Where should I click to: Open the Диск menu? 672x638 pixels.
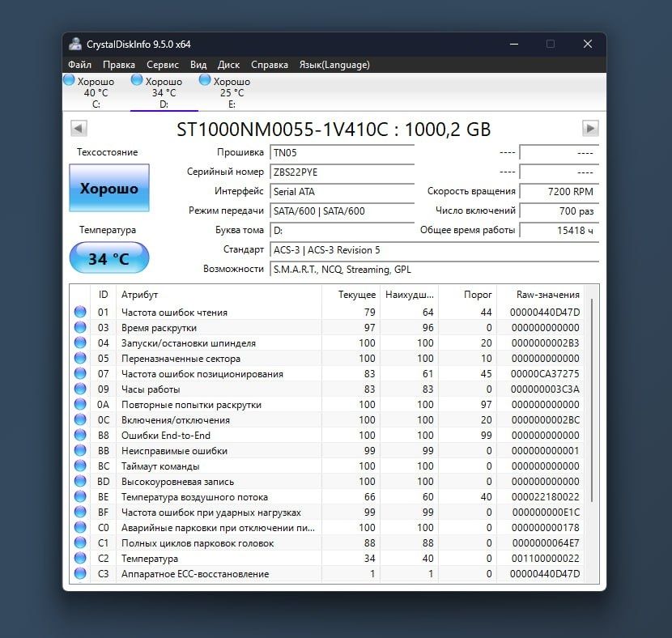pyautogui.click(x=228, y=65)
